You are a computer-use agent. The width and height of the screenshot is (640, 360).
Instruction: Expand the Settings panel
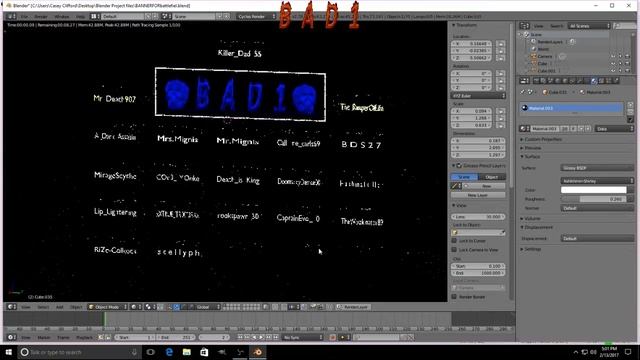[x=533, y=249]
